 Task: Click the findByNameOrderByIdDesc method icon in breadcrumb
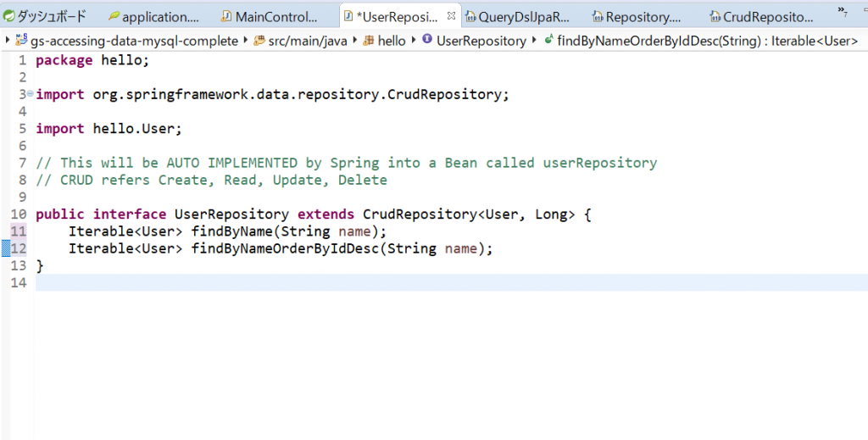click(549, 41)
